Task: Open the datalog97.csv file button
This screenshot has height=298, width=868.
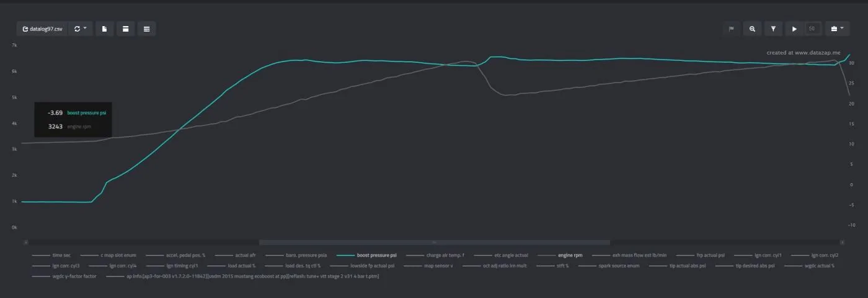Action: coord(42,29)
